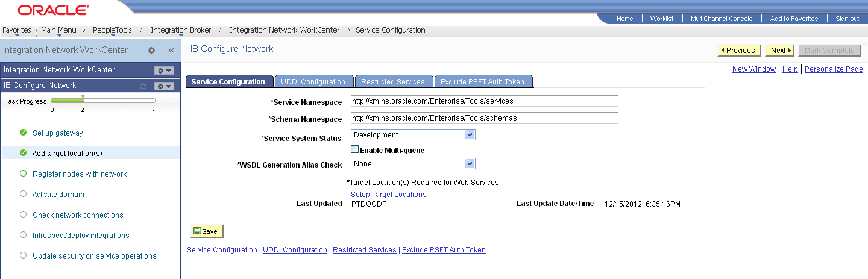The image size is (868, 279).
Task: Click status circle beside Update security
Action: 24,255
